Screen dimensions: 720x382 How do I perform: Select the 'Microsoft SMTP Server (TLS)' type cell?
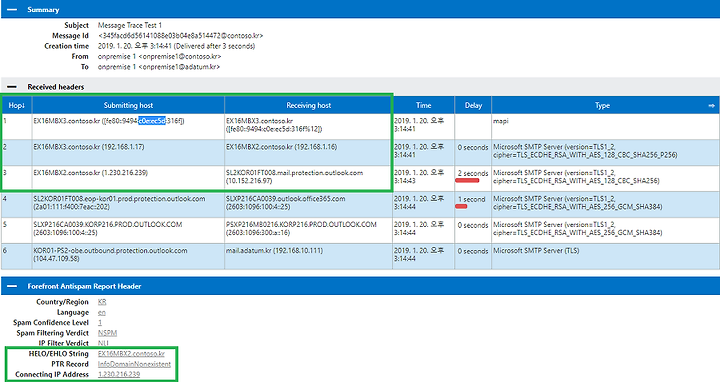point(605,256)
